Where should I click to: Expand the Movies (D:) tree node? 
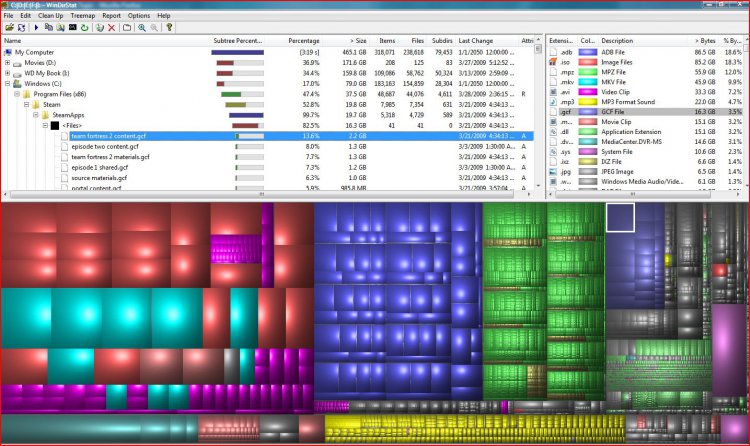(7, 63)
